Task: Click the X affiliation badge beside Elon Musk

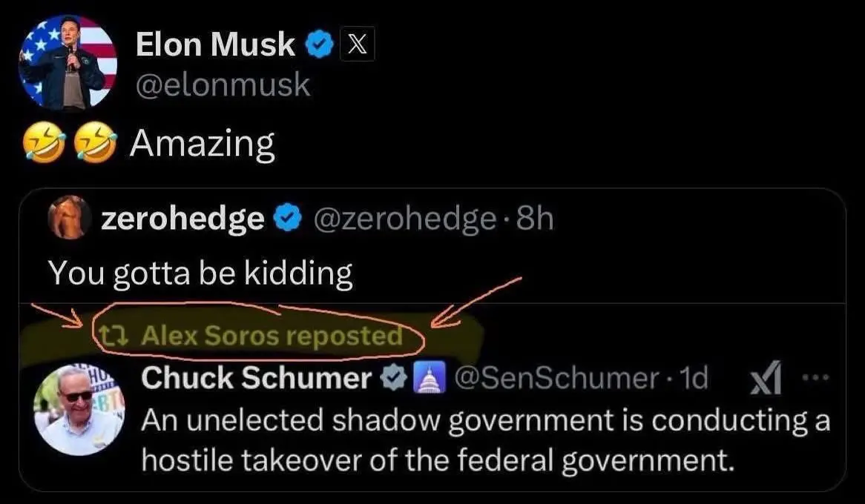Action: 357,46
